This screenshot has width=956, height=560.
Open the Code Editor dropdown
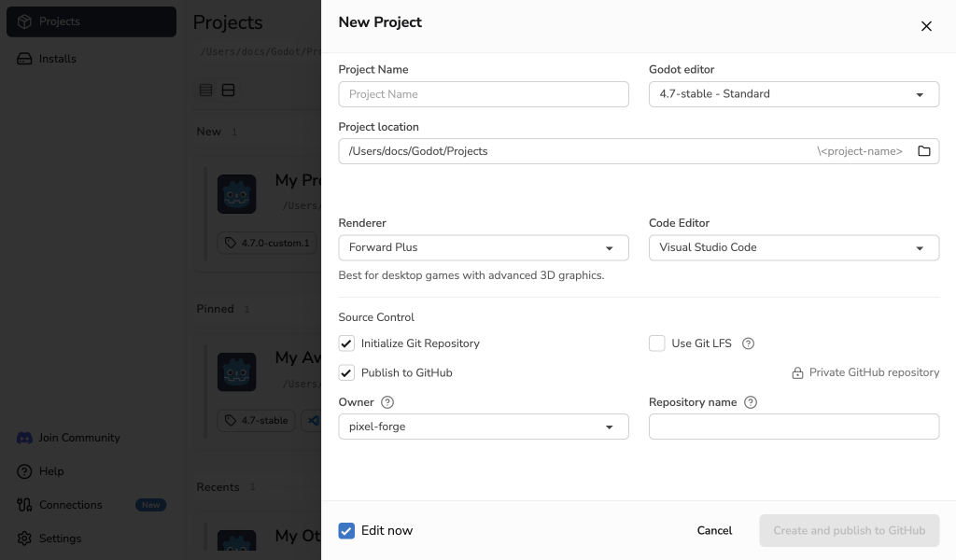tap(794, 248)
